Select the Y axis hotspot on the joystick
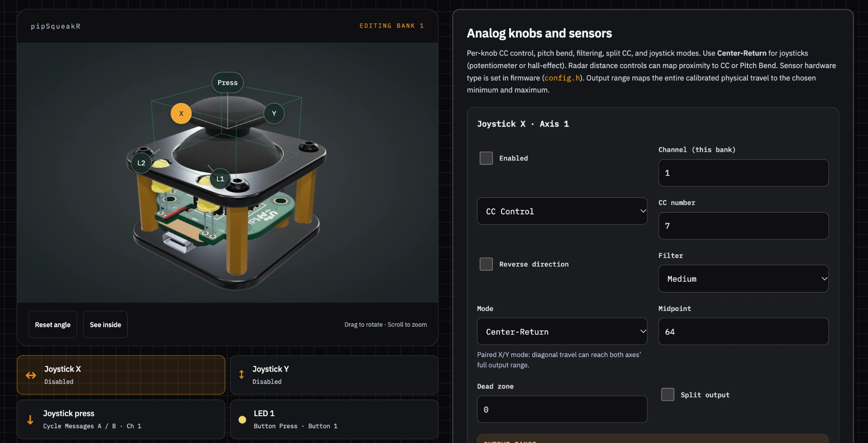 pyautogui.click(x=274, y=114)
